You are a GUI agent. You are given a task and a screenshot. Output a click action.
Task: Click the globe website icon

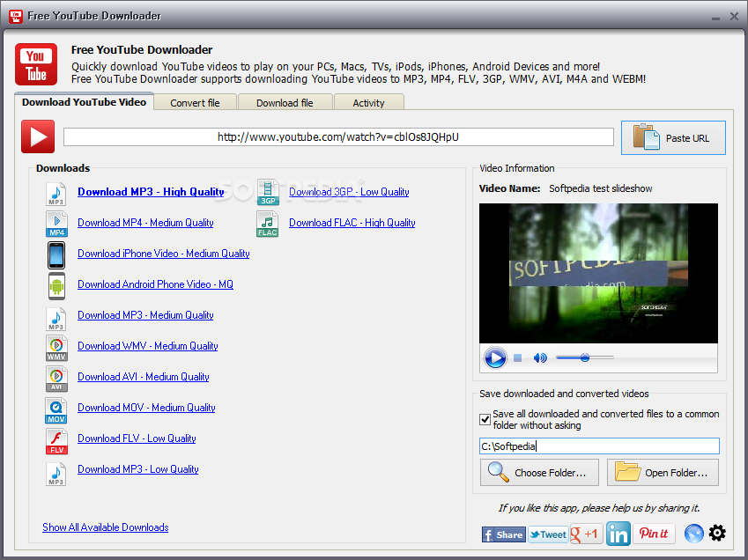693,534
